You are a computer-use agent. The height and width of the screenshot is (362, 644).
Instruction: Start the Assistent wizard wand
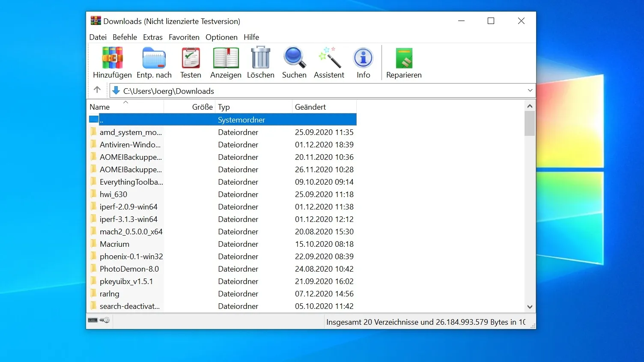329,63
